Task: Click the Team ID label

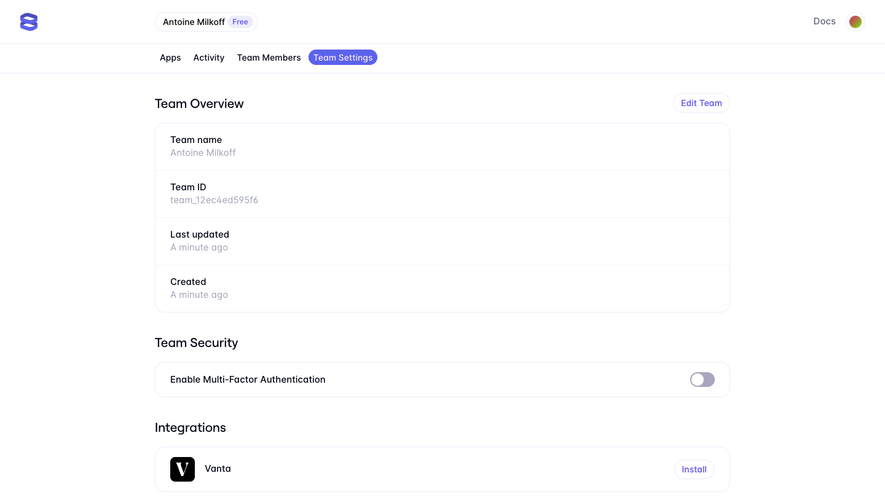Action: [x=188, y=187]
